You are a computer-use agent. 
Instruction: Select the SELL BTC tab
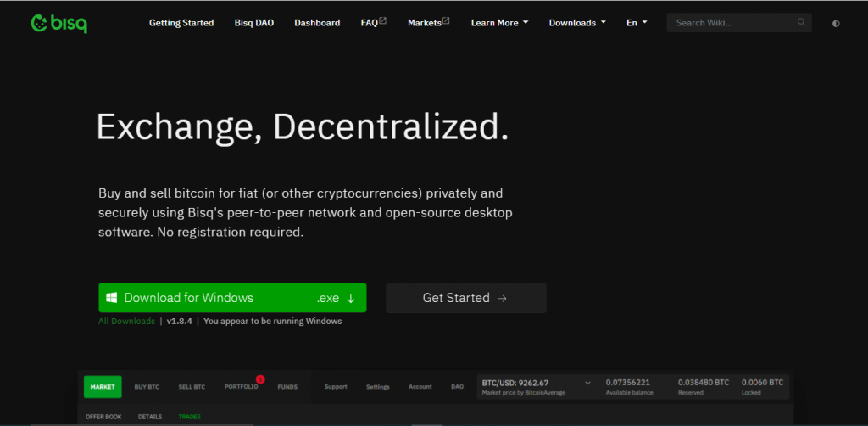[x=192, y=387]
